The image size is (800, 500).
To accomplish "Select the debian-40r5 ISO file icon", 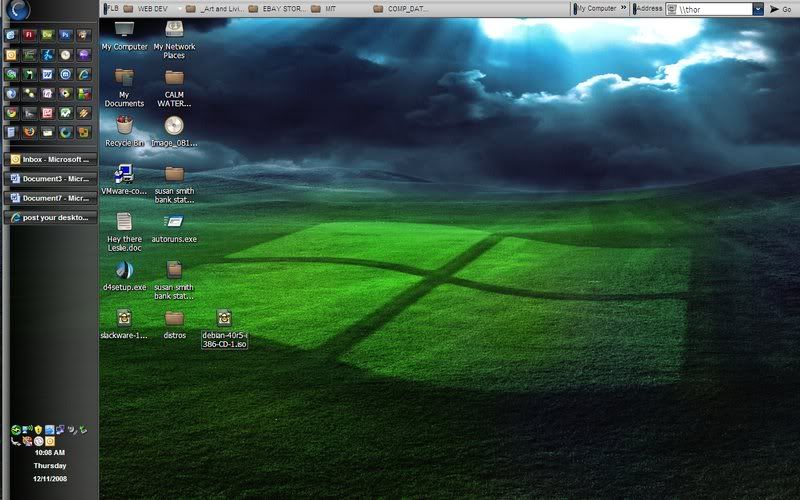I will (x=224, y=319).
